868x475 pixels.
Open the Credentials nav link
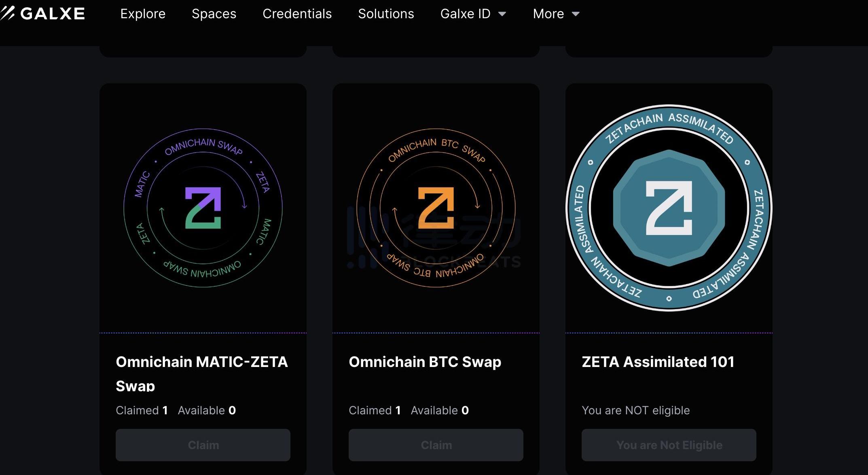tap(297, 14)
